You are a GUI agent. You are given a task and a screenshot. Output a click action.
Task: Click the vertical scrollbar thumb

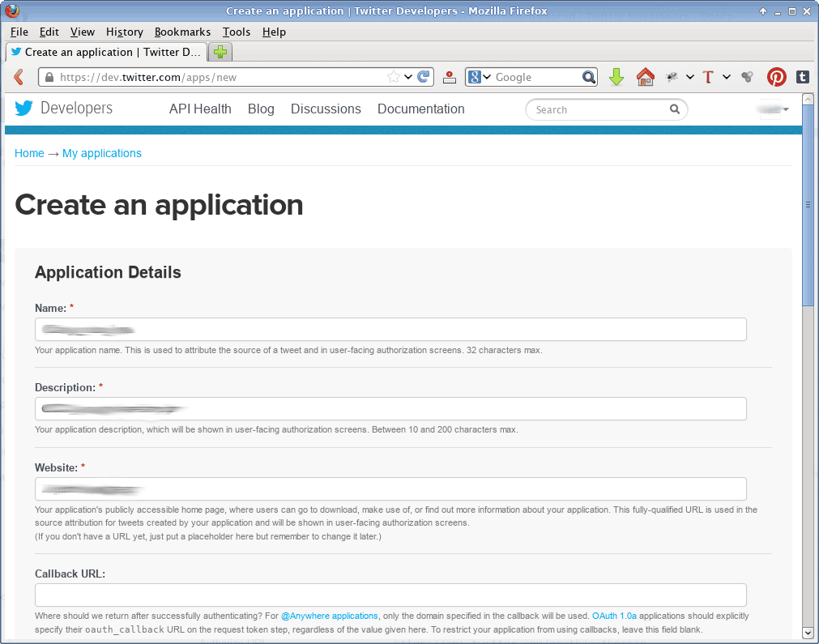coord(808,205)
